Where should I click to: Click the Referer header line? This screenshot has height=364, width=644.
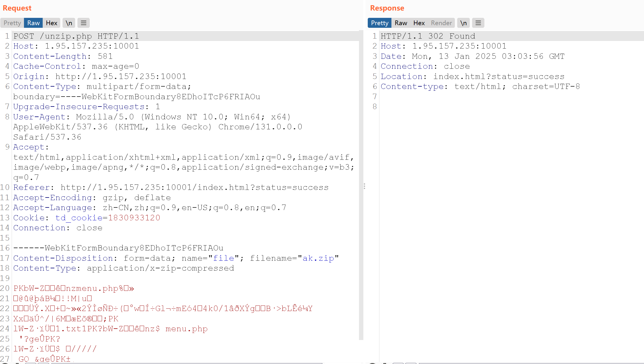171,188
